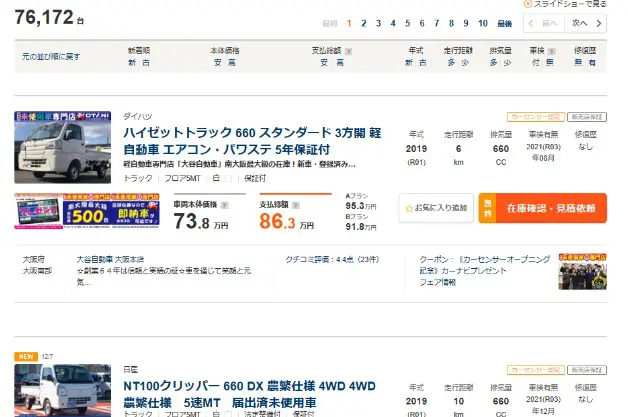
Task: Click the star icon in お気に入り追加
Action: 409,208
